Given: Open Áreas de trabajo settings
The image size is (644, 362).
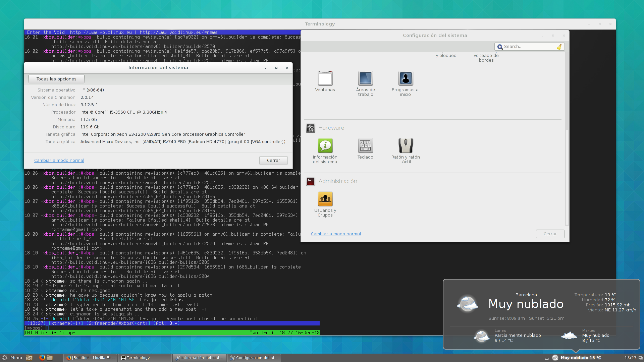Looking at the screenshot, I should 365,78.
